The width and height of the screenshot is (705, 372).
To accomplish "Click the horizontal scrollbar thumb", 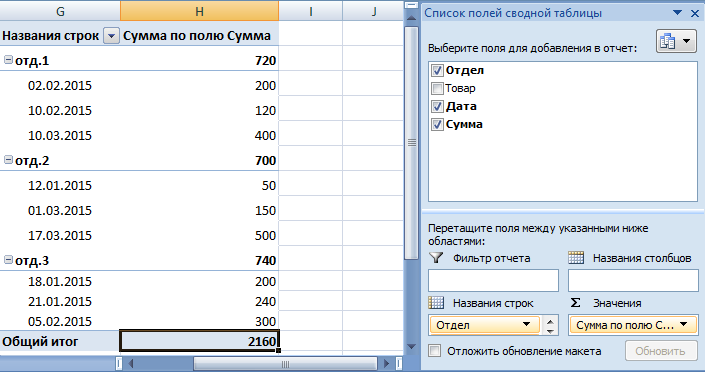I will [285, 363].
